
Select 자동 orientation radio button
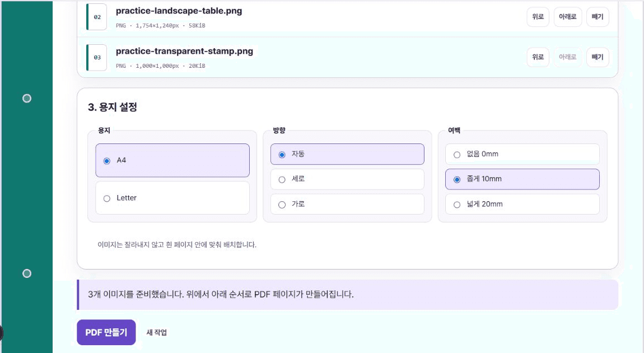coord(282,155)
